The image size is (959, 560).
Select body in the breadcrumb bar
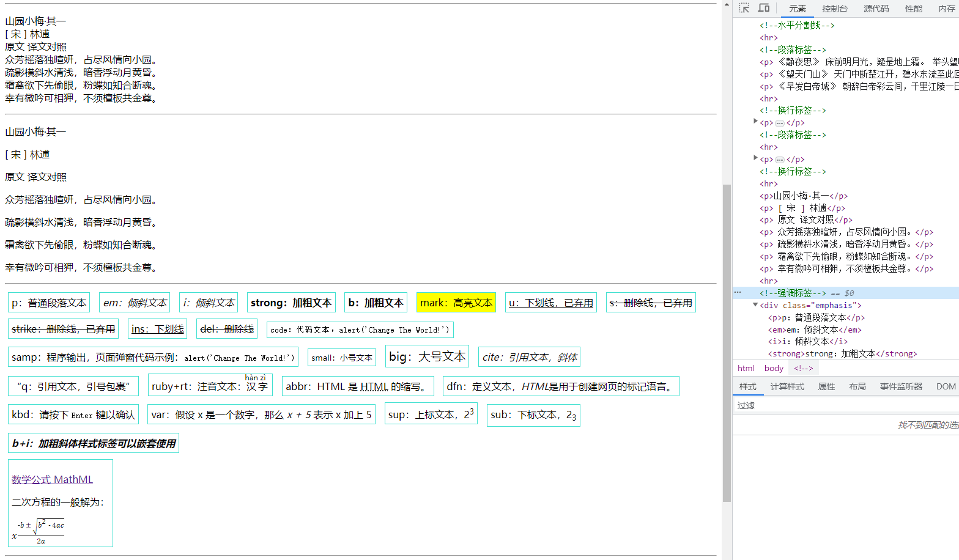point(774,368)
